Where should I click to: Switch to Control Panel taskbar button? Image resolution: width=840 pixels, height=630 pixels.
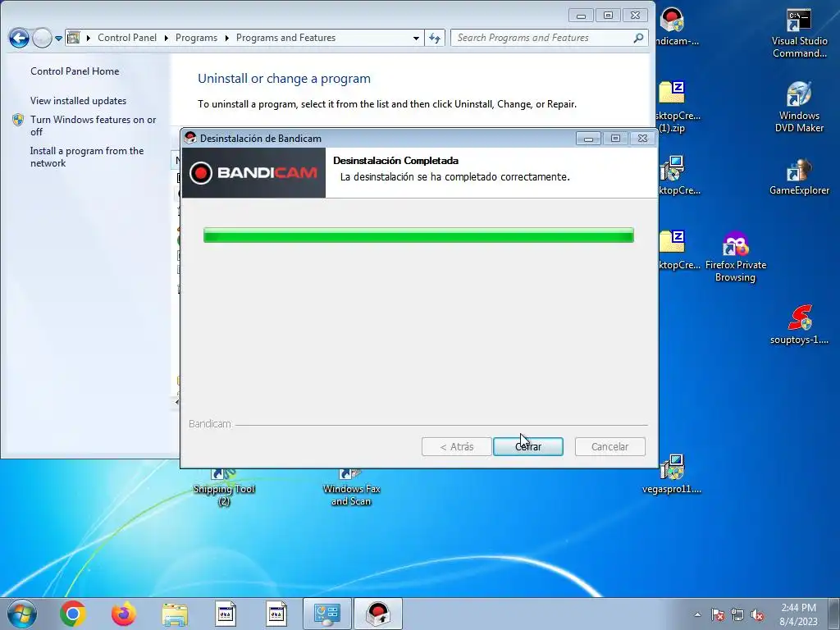point(326,614)
